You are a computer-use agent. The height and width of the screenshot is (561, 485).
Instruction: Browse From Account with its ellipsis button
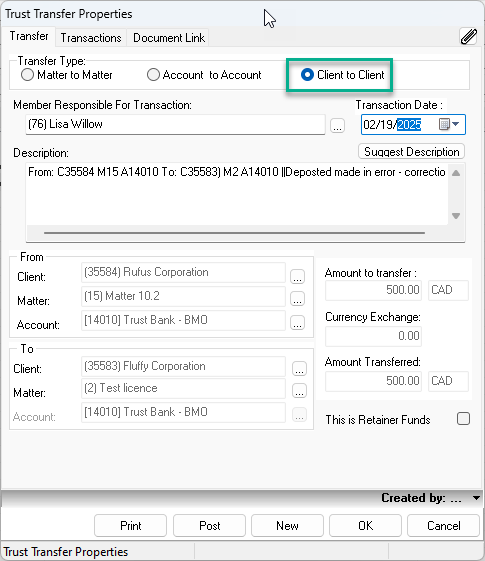(x=297, y=322)
